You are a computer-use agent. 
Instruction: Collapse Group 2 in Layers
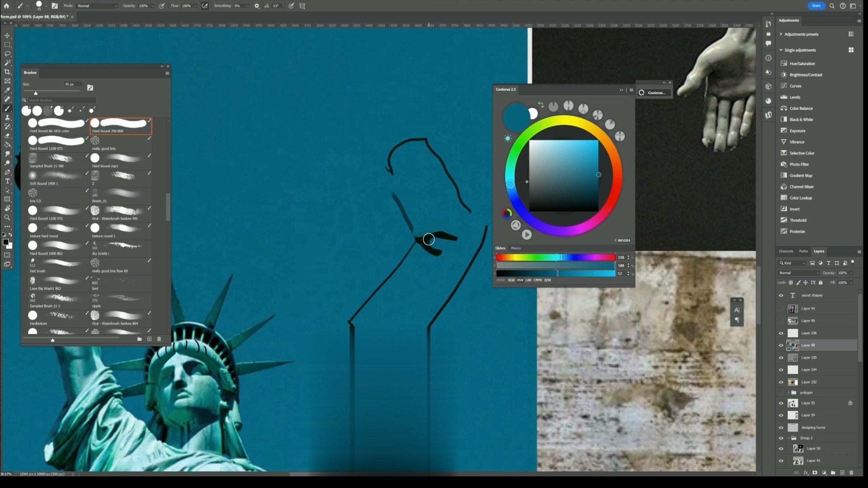(x=788, y=438)
